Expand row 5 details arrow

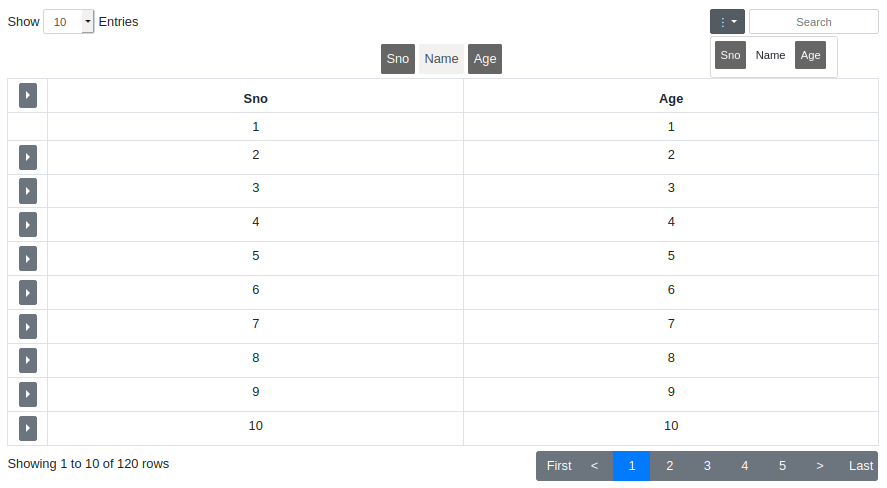(27, 258)
